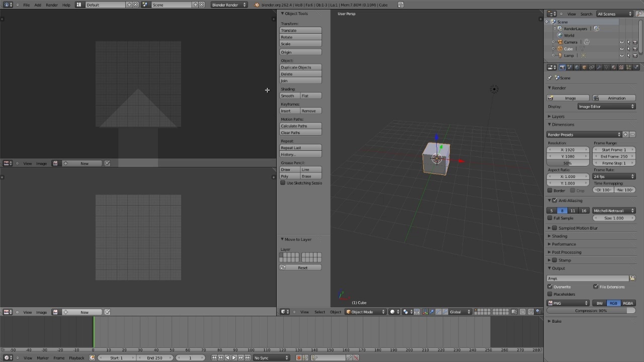This screenshot has height=362, width=644.
Task: Toggle the Cube visibility eye in the Outliner
Action: click(621, 48)
